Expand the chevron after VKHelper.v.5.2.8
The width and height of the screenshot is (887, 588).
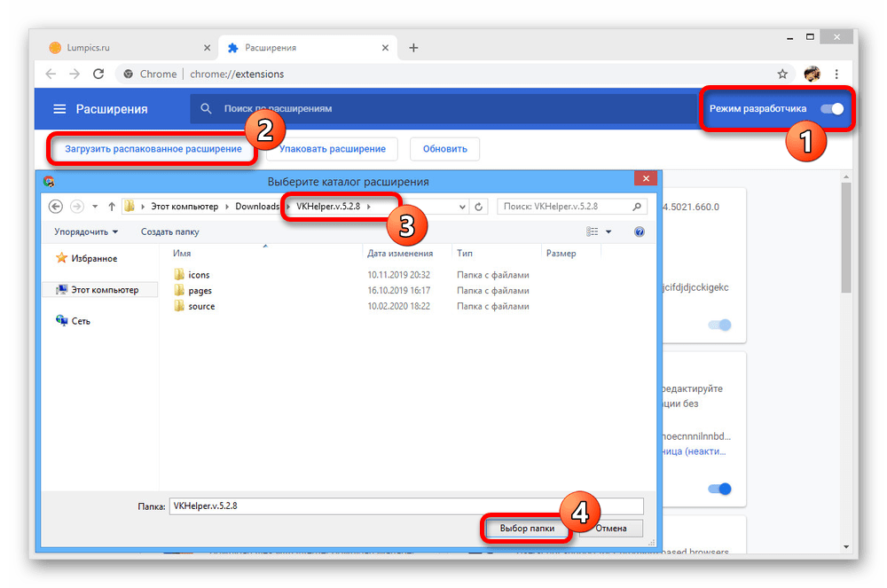[369, 207]
